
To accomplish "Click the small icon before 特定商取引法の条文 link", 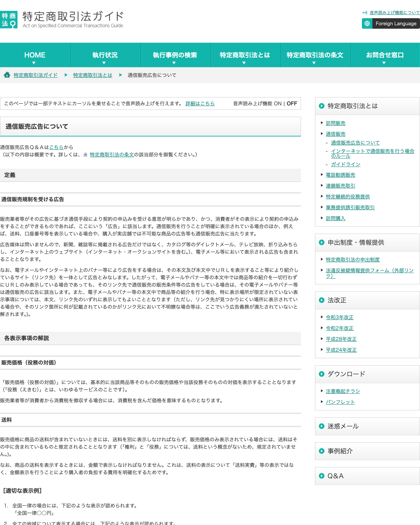I will (x=85, y=155).
